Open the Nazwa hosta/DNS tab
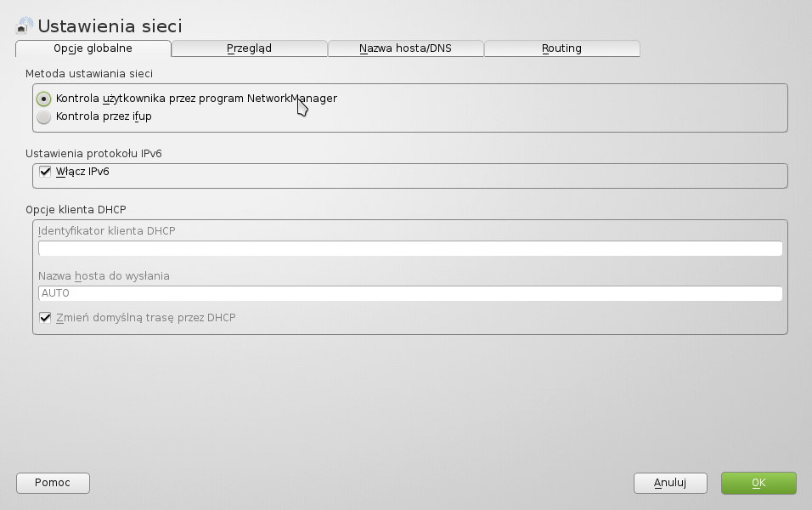Image resolution: width=812 pixels, height=510 pixels. pyautogui.click(x=405, y=48)
